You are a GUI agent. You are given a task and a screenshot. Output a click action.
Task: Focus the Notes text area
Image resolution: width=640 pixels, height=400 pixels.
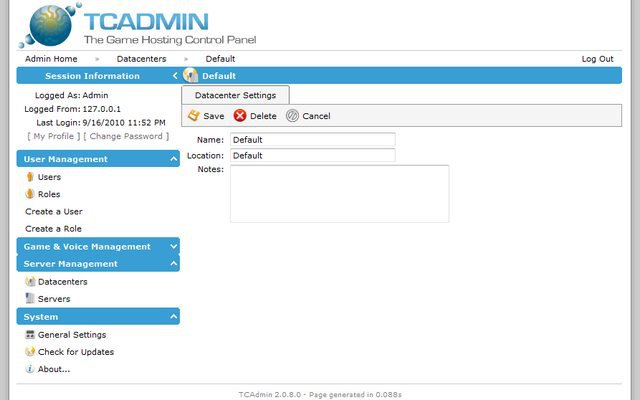tap(339, 193)
